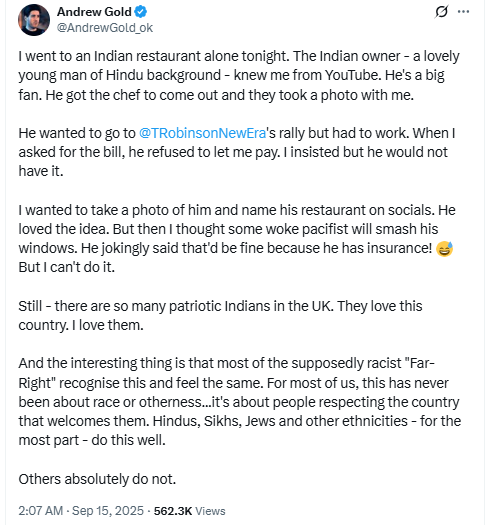
Task: Click the Andrew Gold display name
Action: (x=94, y=12)
